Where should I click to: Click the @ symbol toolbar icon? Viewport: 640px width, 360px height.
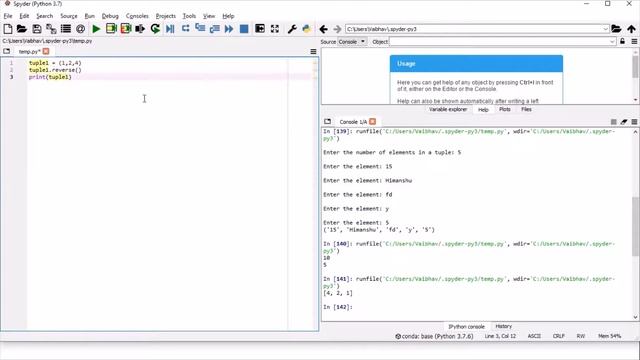point(80,29)
